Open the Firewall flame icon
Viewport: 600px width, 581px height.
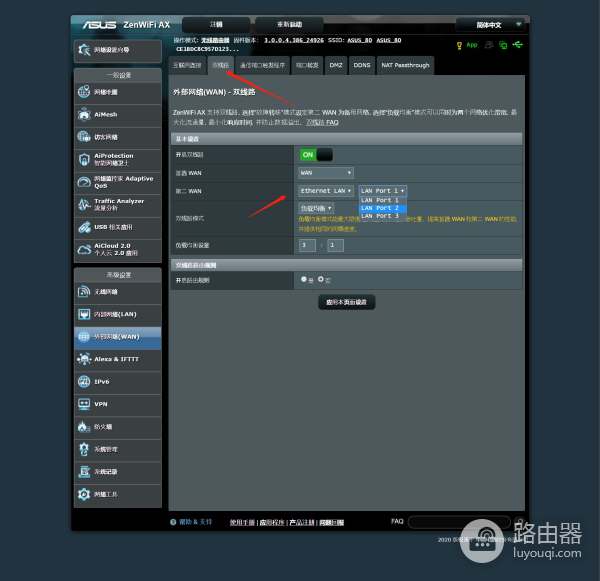pos(84,426)
